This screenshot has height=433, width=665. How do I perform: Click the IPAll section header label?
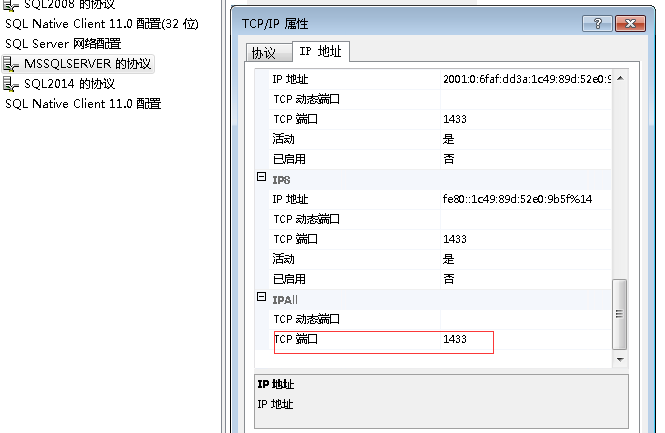click(x=285, y=300)
